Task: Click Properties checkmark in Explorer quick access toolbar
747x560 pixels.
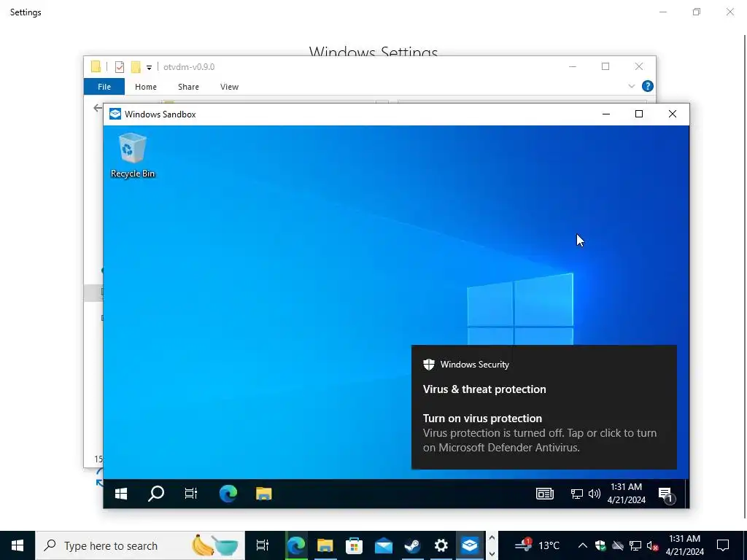Action: point(120,67)
